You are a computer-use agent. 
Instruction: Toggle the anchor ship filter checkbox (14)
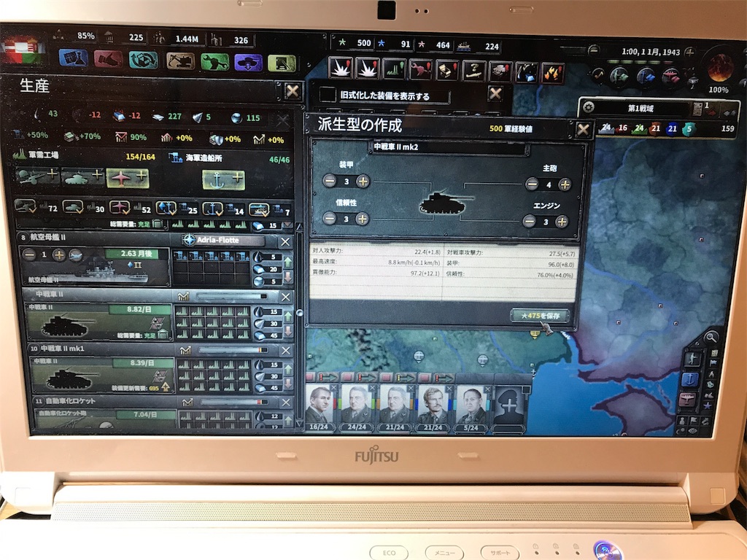[212, 209]
